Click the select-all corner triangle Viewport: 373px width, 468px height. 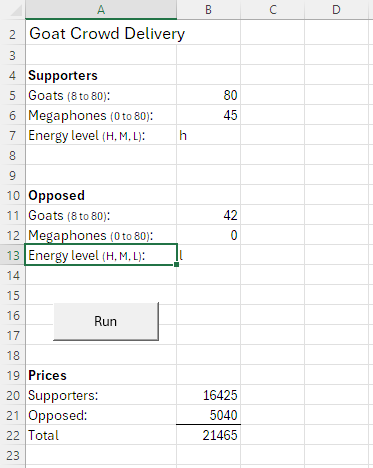(x=16, y=11)
